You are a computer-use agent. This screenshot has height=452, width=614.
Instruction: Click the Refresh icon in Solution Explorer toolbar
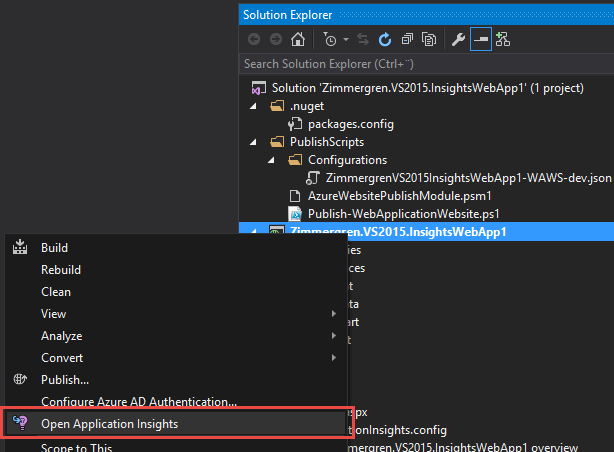384,40
